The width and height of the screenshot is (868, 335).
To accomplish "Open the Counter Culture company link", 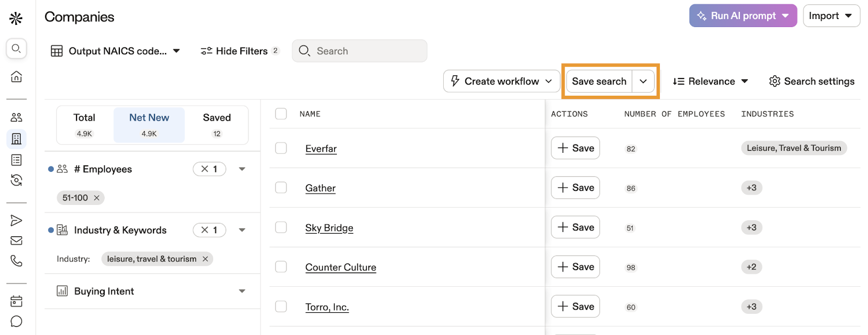I will click(x=341, y=267).
